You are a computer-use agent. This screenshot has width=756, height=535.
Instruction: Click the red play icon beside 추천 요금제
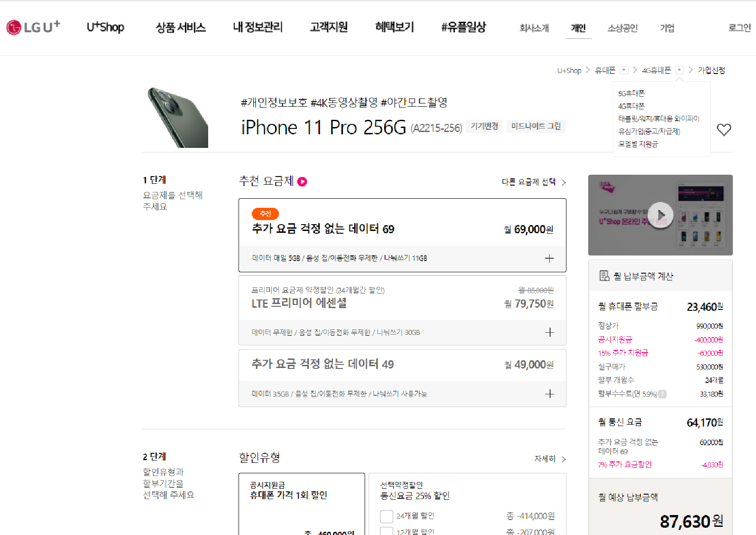tap(302, 182)
